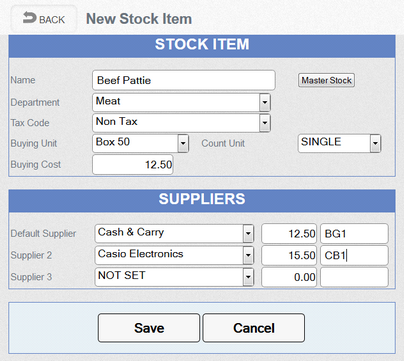The height and width of the screenshot is (361, 404).
Task: Expand the Supplier 2 dropdown arrow
Action: 248,255
